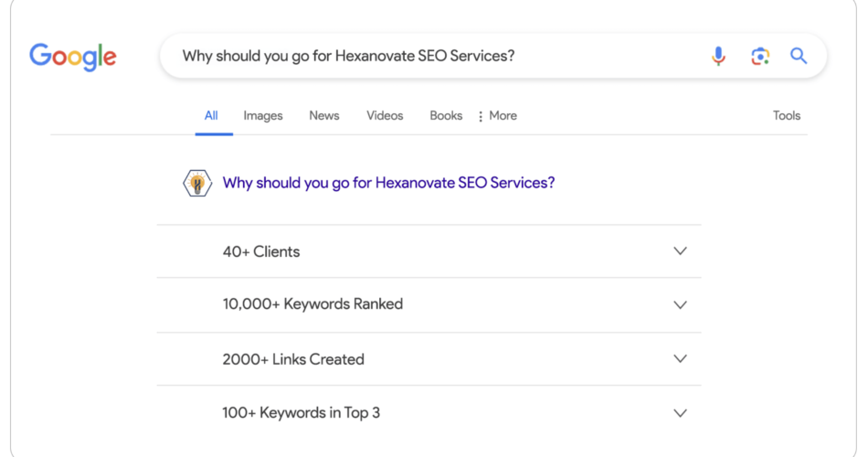Click the Google logo
Viewport: 868px width, 457px height.
click(73, 57)
